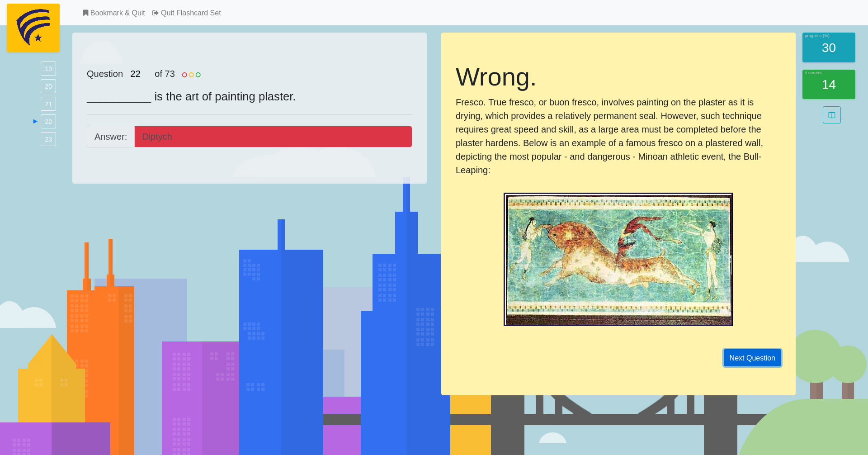Image resolution: width=868 pixels, height=455 pixels.
Task: Jump to question 21
Action: click(x=48, y=104)
